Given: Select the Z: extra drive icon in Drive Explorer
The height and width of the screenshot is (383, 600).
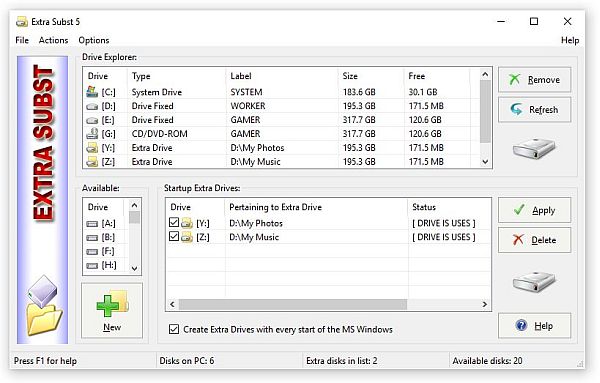Looking at the screenshot, I should click(92, 162).
